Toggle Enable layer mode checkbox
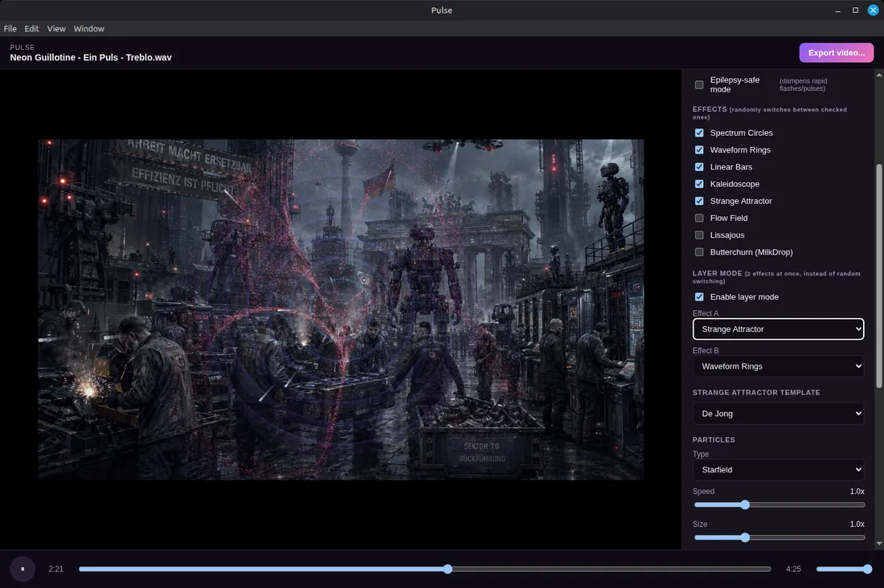 point(699,296)
